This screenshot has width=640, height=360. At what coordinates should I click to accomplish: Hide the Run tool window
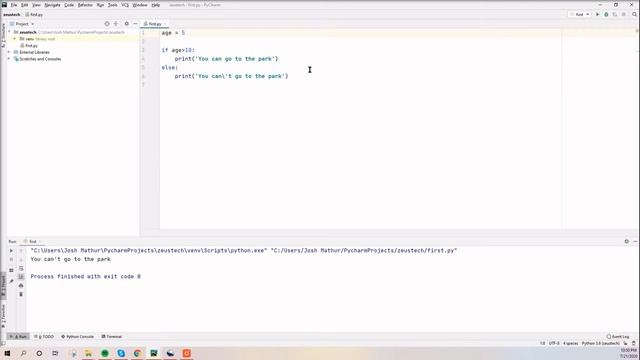click(x=635, y=241)
